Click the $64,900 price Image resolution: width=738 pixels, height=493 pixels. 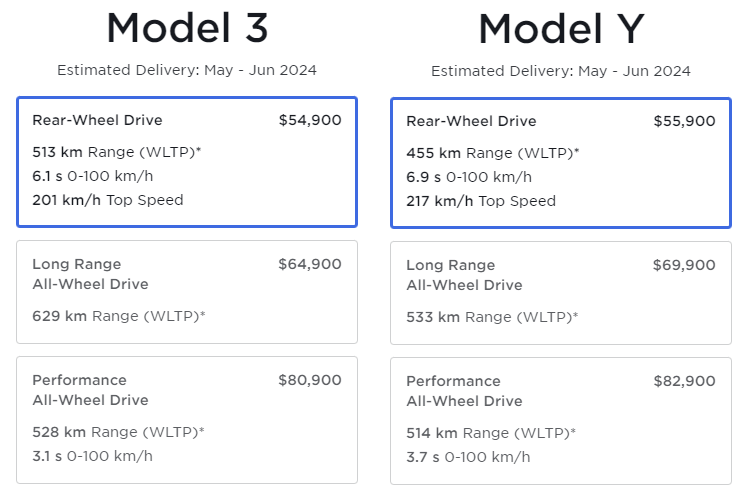click(x=310, y=264)
